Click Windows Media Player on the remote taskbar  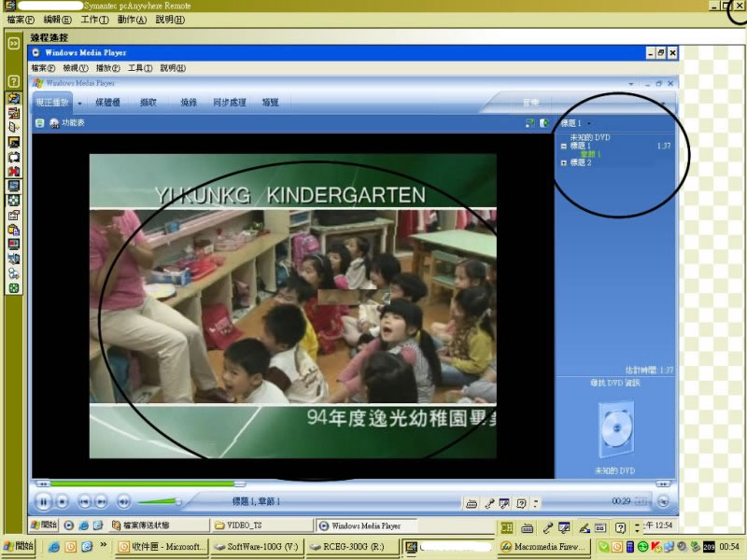point(365,525)
